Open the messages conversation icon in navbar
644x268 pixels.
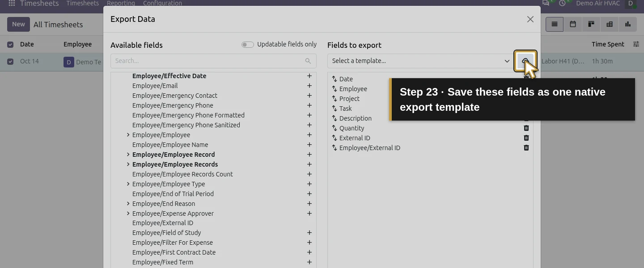point(545,3)
